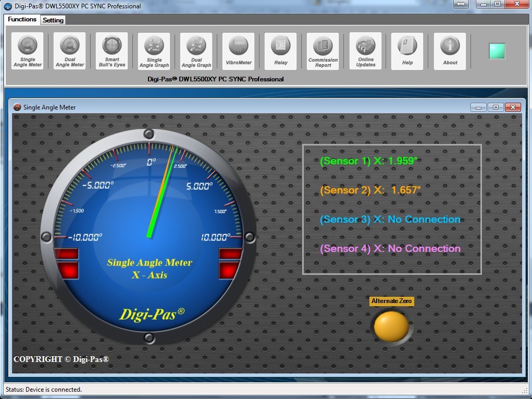
Task: Check for Online Updates
Action: (366, 51)
